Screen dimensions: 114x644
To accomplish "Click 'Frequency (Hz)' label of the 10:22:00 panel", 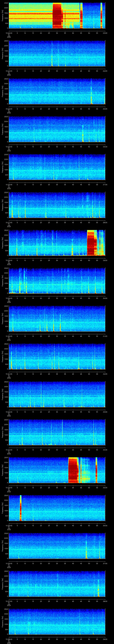I will (3, 16).
